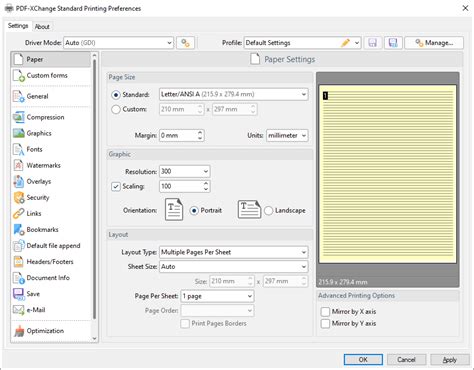Open the Headers/Footers settings
Screen dimensions: 474x370
(x=51, y=262)
